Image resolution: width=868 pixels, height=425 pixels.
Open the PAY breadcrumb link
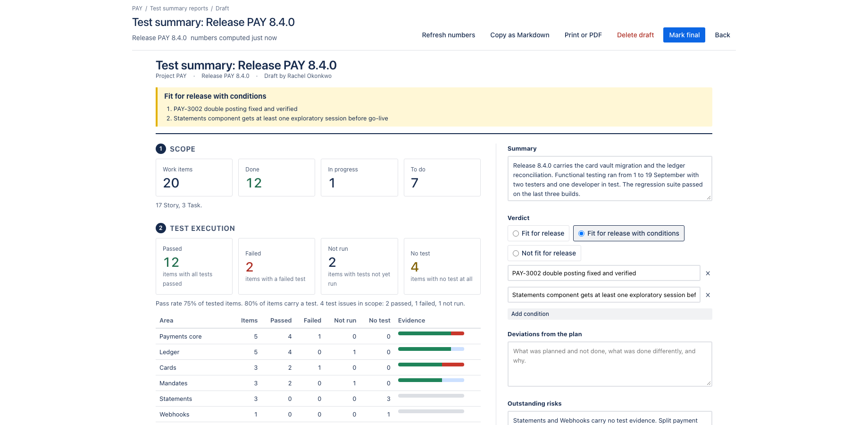pos(137,8)
